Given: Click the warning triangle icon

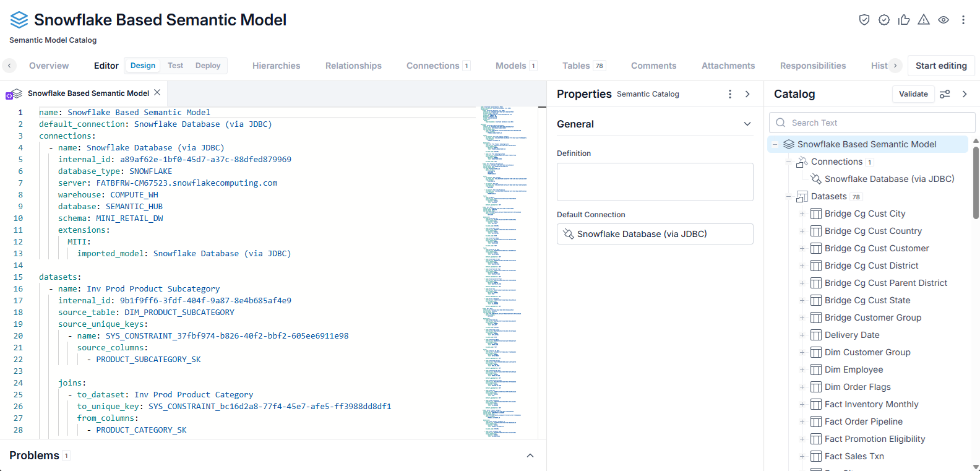Looking at the screenshot, I should tap(924, 20).
